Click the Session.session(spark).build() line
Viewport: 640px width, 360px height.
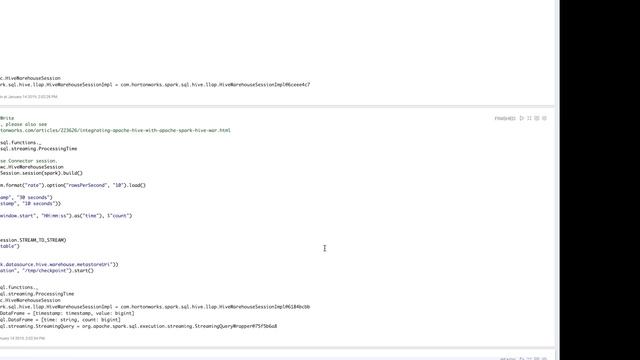point(41,173)
